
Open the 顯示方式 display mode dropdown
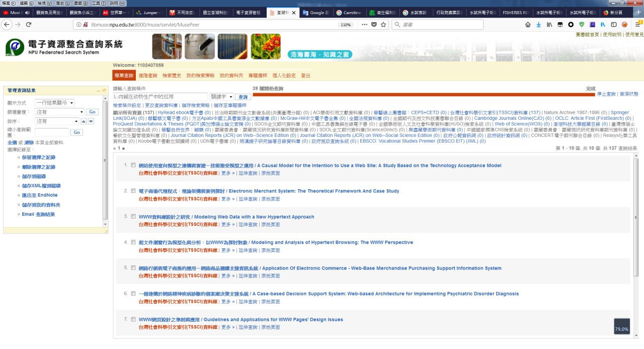coord(55,103)
